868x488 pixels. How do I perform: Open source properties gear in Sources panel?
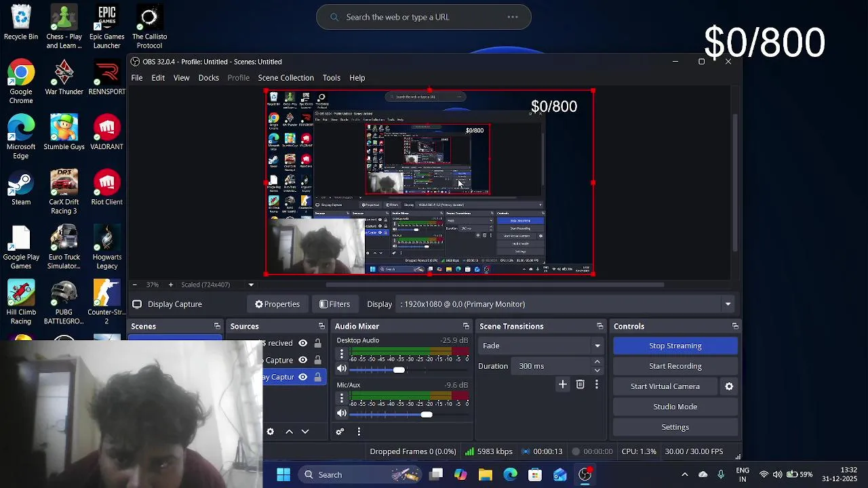pos(270,432)
